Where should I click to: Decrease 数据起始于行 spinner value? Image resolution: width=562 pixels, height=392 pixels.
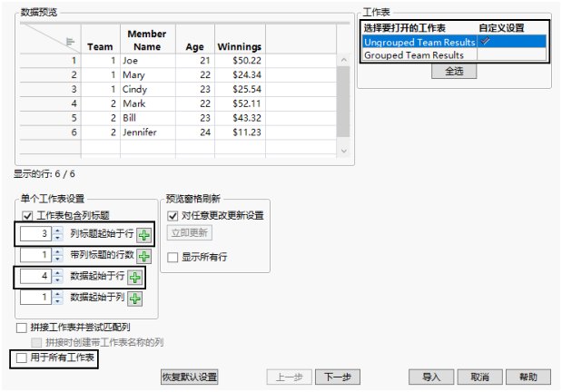click(x=58, y=280)
